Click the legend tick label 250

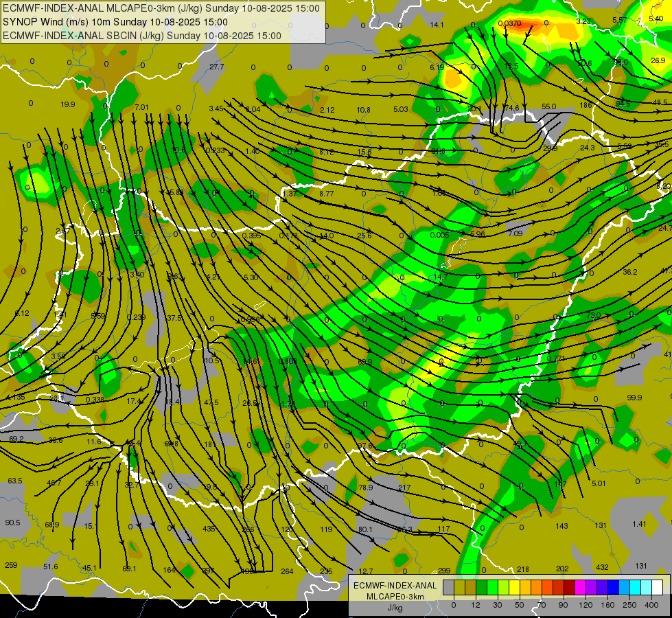629,605
